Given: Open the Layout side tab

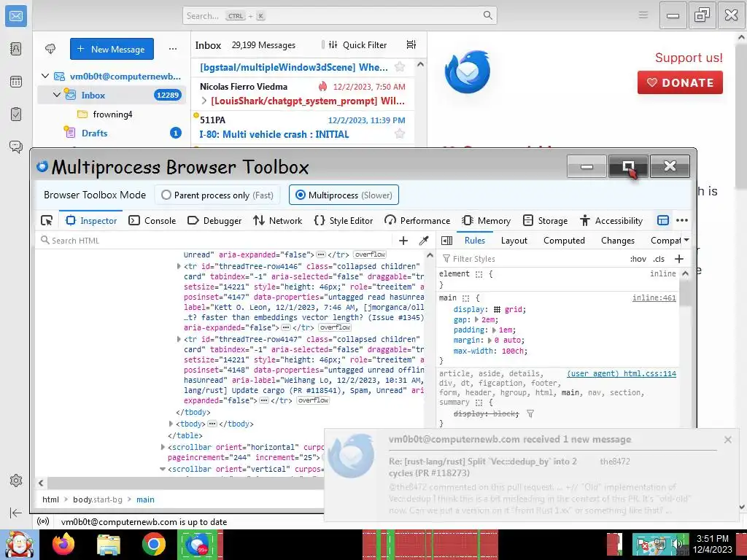Looking at the screenshot, I should click(514, 241).
